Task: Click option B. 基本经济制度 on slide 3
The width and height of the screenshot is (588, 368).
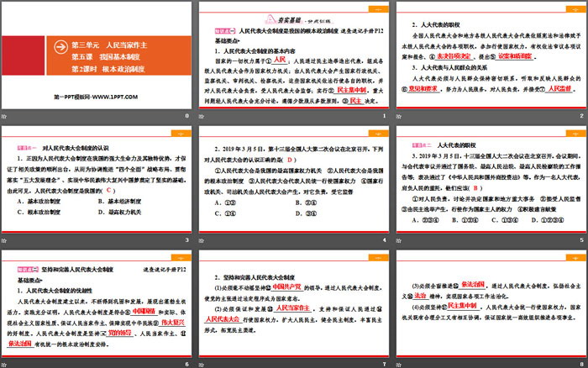Action: click(x=119, y=202)
